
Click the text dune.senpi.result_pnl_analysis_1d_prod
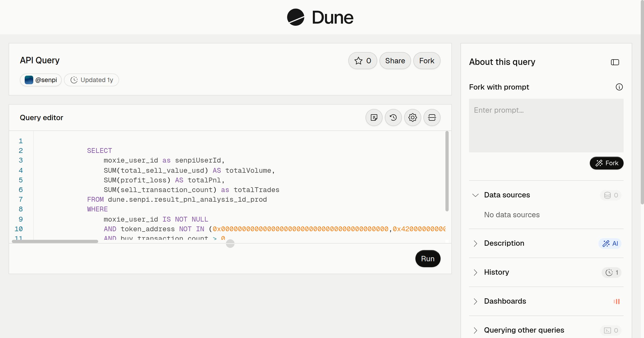click(187, 200)
